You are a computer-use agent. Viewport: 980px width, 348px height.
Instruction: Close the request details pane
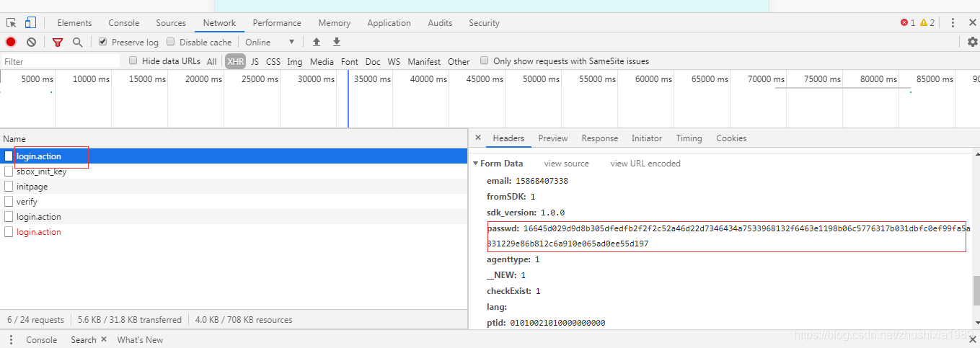pos(478,138)
